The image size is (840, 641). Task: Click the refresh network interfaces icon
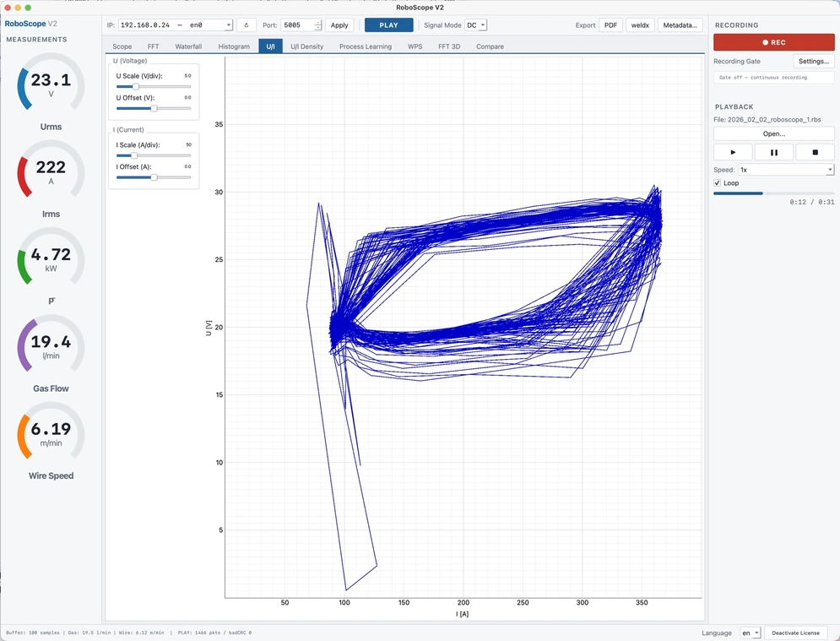pos(247,25)
